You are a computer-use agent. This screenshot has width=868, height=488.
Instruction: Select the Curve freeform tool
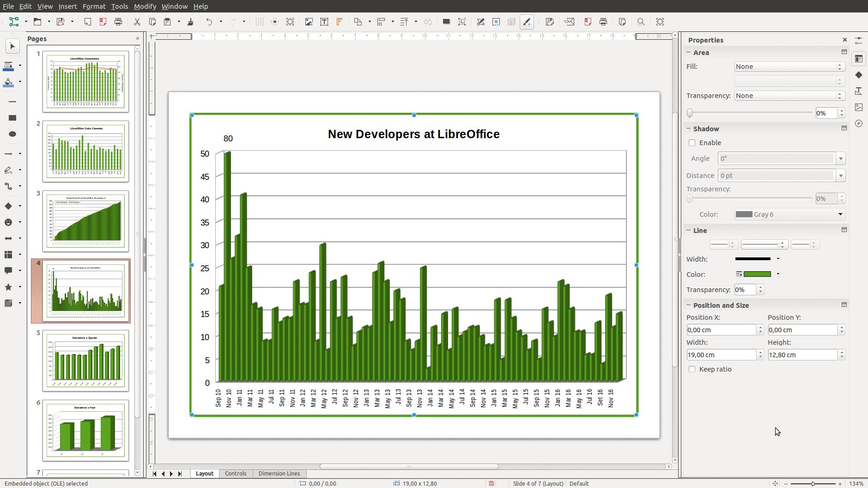coord(8,170)
